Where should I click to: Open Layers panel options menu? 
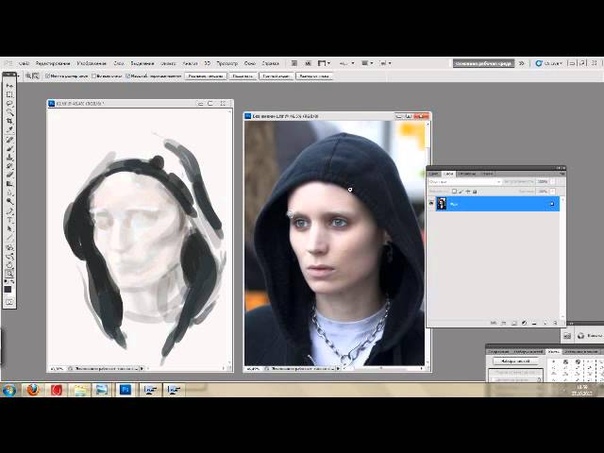(561, 174)
